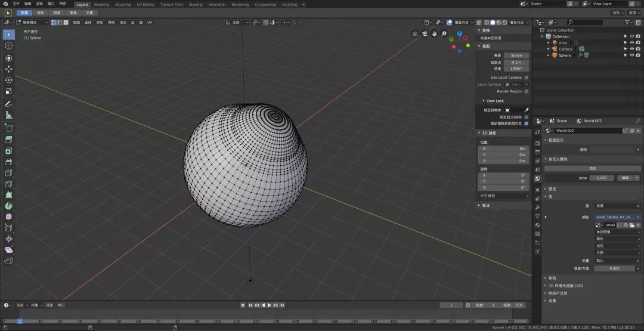Select the Rotate tool
The width and height of the screenshot is (644, 331).
click(8, 80)
